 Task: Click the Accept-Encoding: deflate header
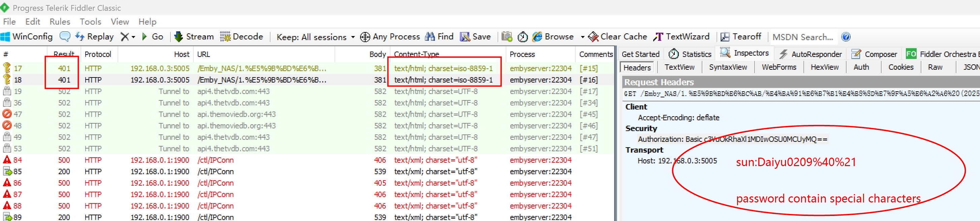point(678,118)
